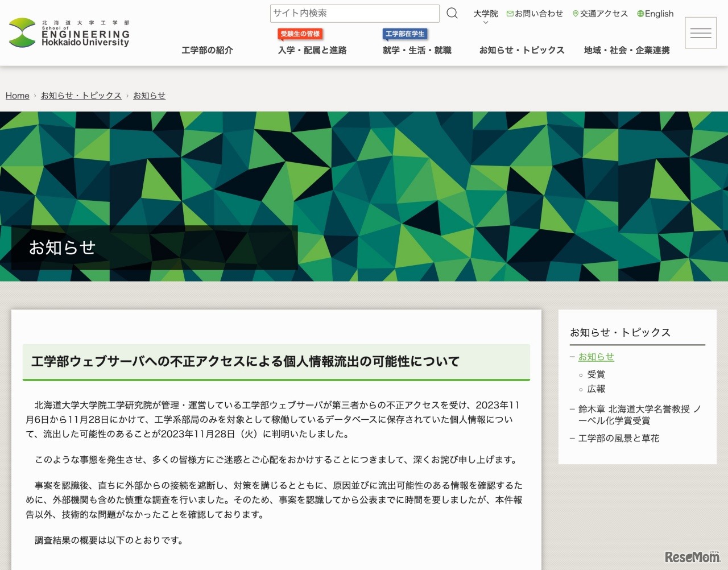728x570 pixels.
Task: Open the 工学部の風景と草花 link
Action: click(x=618, y=439)
